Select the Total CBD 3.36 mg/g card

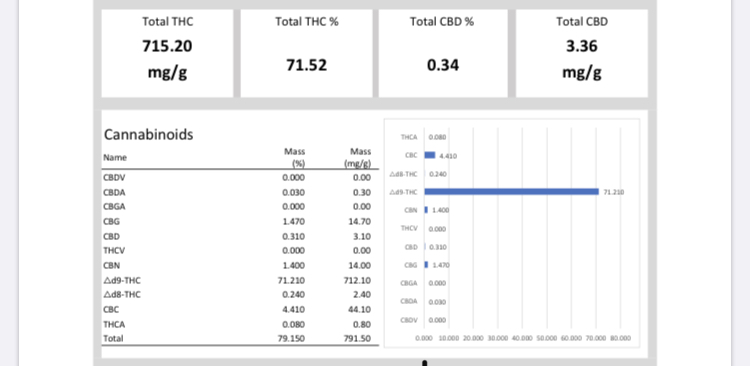(582, 53)
